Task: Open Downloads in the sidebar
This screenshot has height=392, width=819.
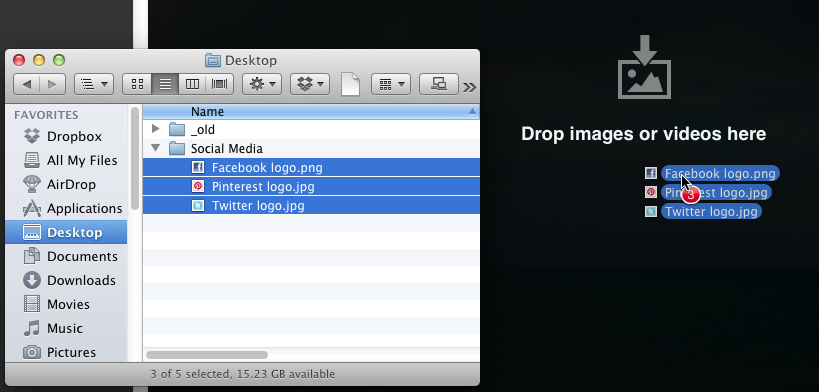Action: [66, 280]
